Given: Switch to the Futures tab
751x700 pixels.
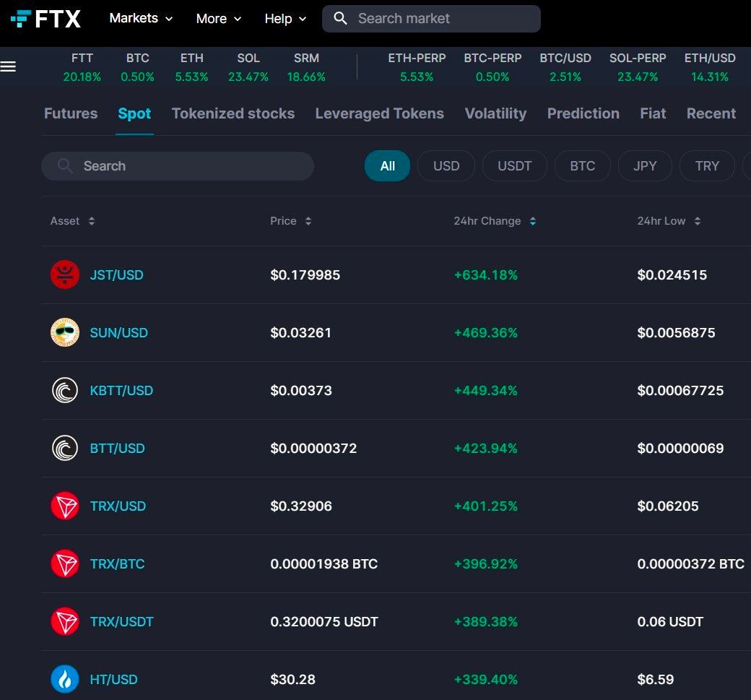Looking at the screenshot, I should 71,113.
